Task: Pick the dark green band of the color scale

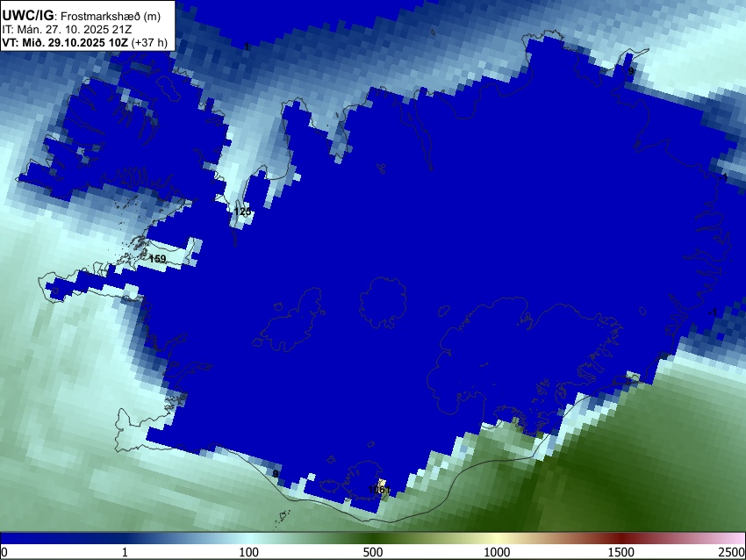Action: tap(373, 539)
